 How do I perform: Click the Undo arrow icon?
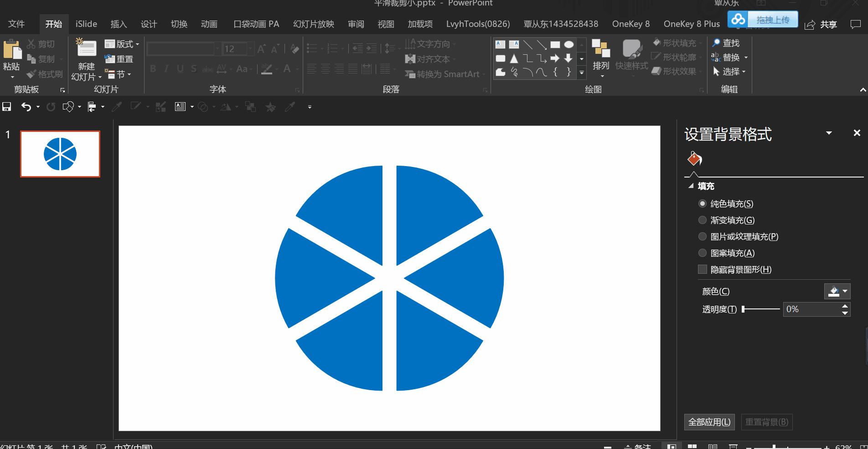click(26, 107)
